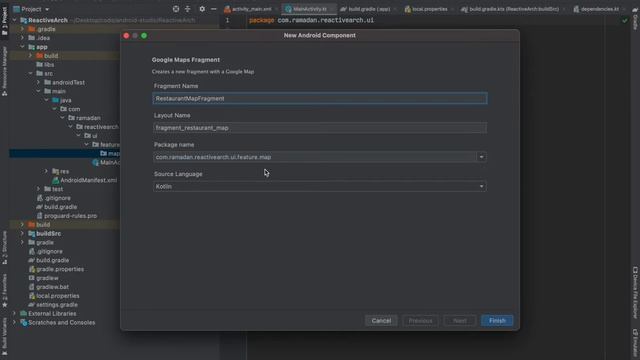Image resolution: width=640 pixels, height=360 pixels.
Task: Hide the Project panel with minus icon
Action: coord(214,9)
